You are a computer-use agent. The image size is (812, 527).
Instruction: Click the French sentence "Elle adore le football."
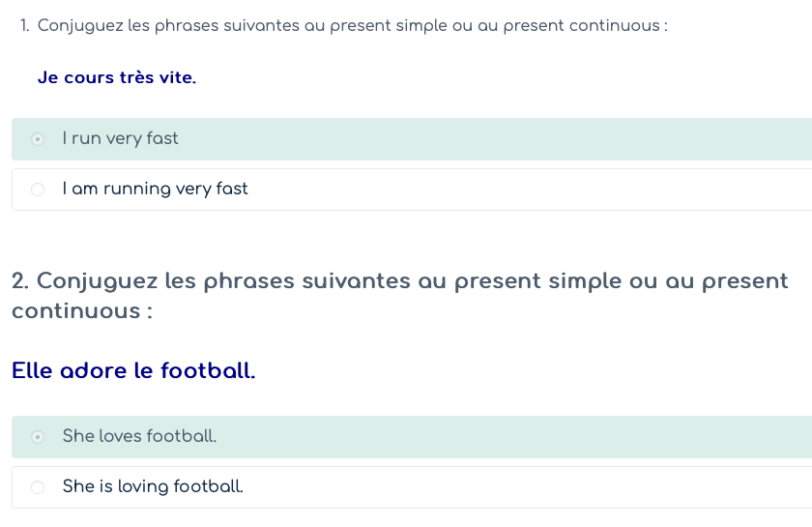pos(133,370)
